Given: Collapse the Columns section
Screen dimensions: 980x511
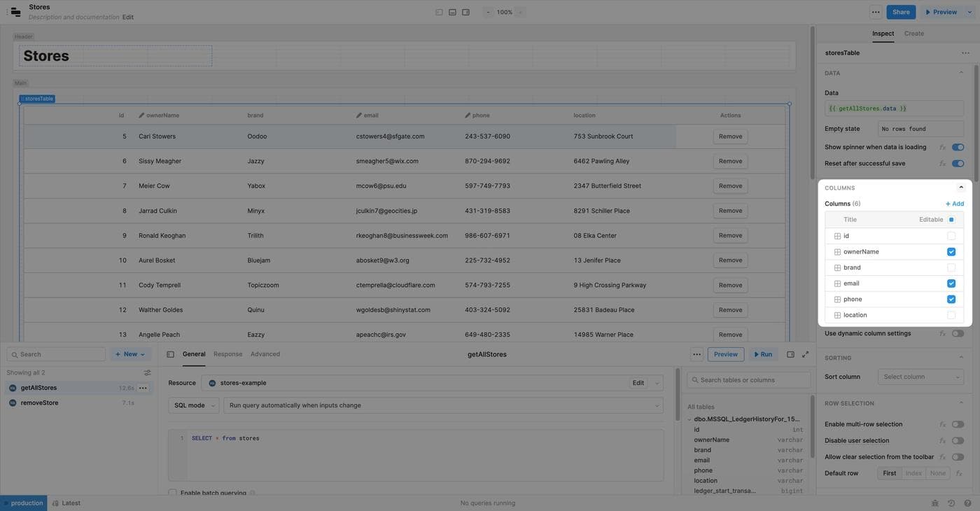Looking at the screenshot, I should 960,188.
